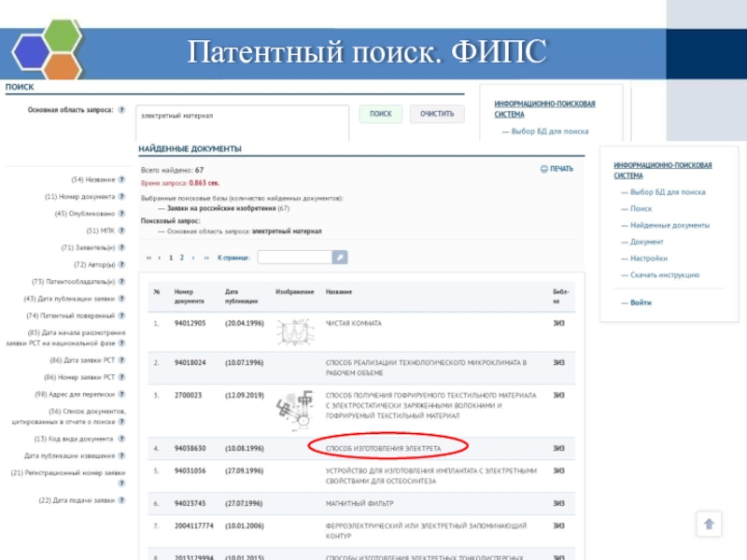
Task: Click help icon for Основная область запроса
Action: pos(121,109)
